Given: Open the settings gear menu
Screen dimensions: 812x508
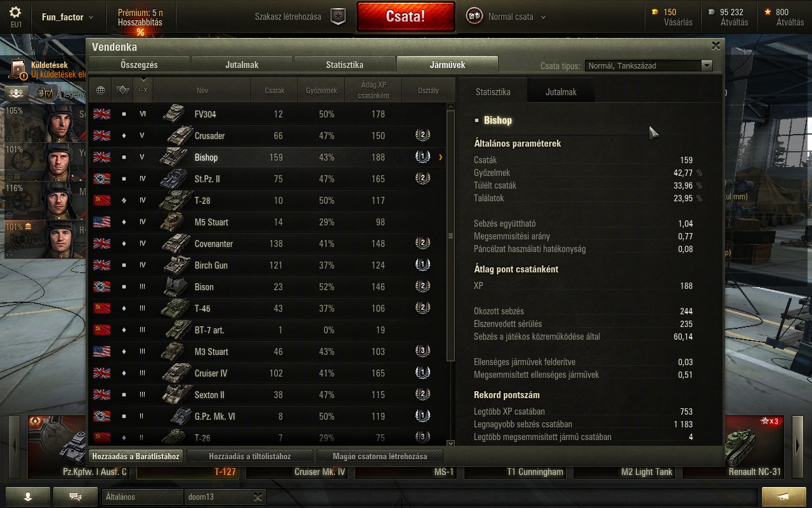Looking at the screenshot, I should [16, 12].
